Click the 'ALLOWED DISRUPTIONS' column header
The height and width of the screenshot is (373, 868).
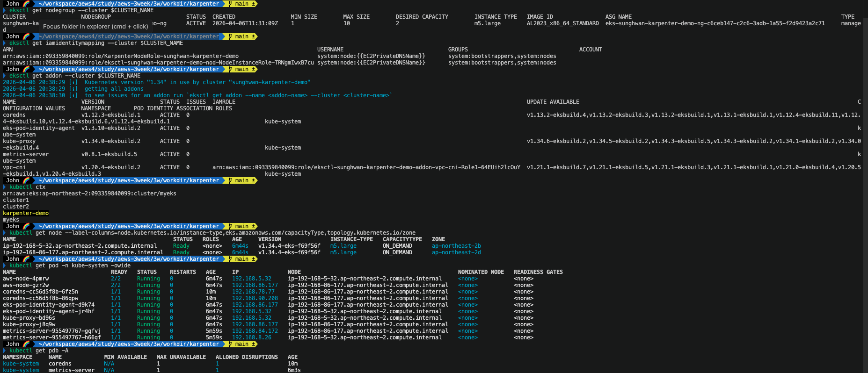[x=247, y=357]
